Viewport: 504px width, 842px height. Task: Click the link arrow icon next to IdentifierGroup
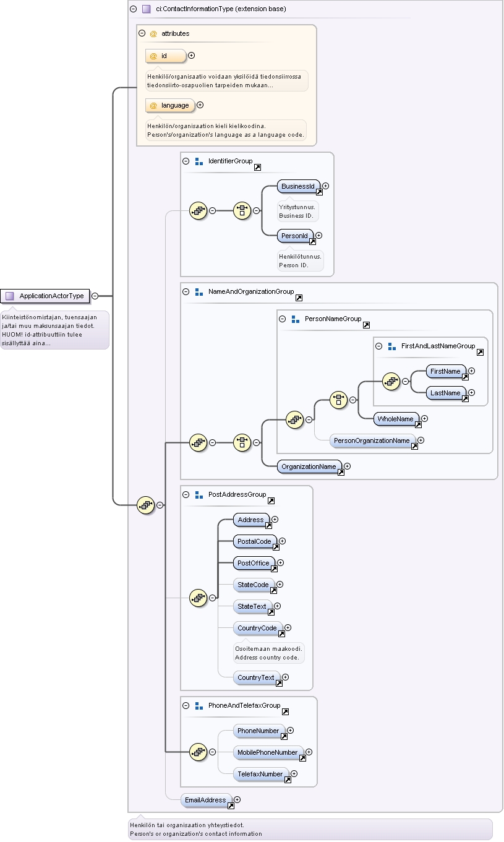click(257, 167)
